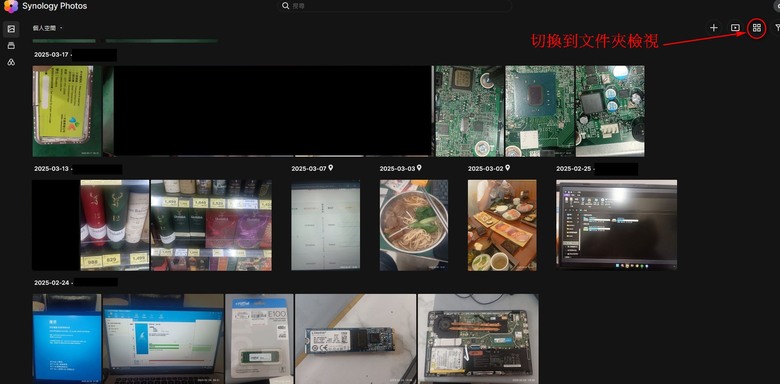This screenshot has width=780, height=384.
Task: Open the Albums icon in sidebar
Action: coord(11,46)
